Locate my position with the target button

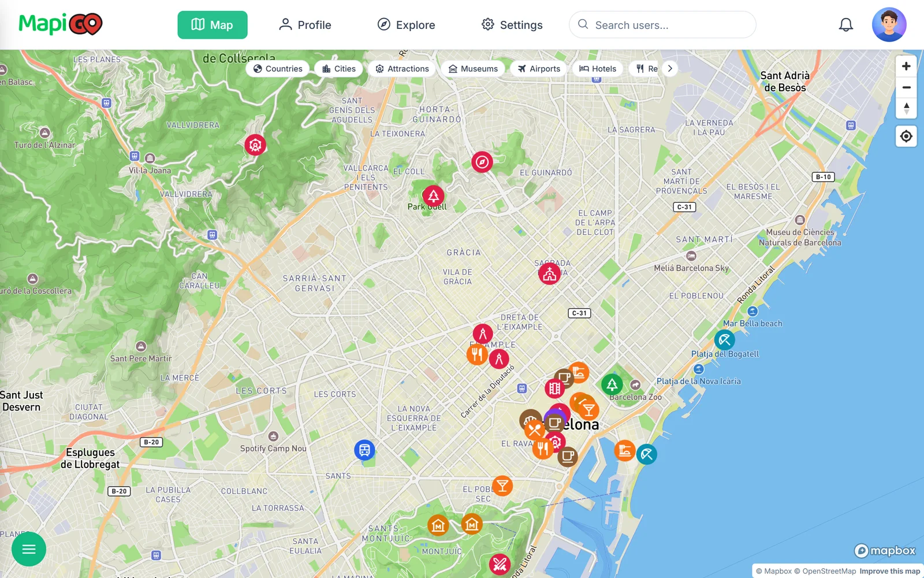point(906,136)
